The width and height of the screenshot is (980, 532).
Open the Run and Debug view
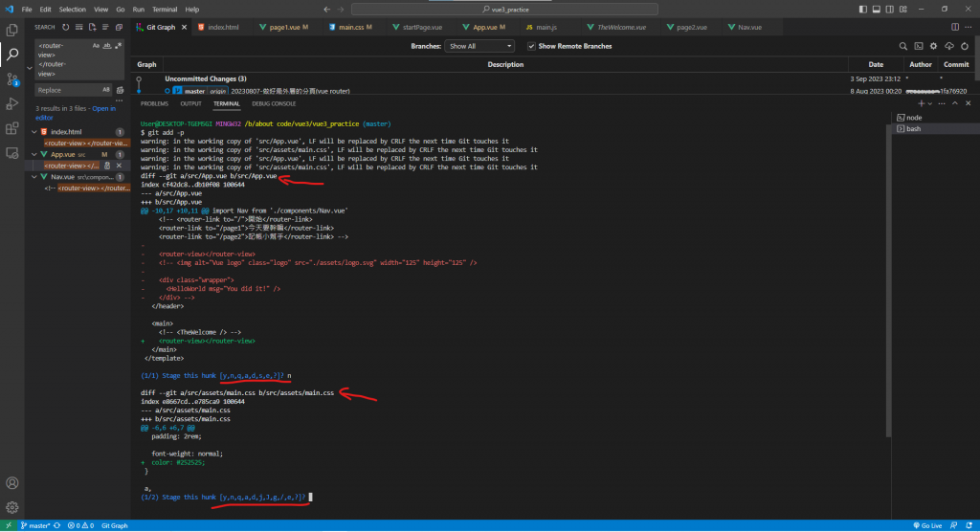(x=11, y=103)
